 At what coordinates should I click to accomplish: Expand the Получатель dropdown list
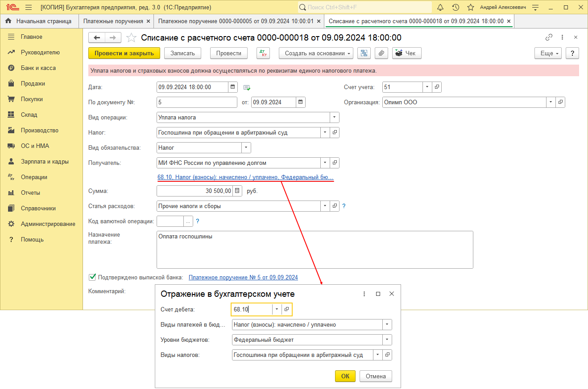pyautogui.click(x=325, y=163)
